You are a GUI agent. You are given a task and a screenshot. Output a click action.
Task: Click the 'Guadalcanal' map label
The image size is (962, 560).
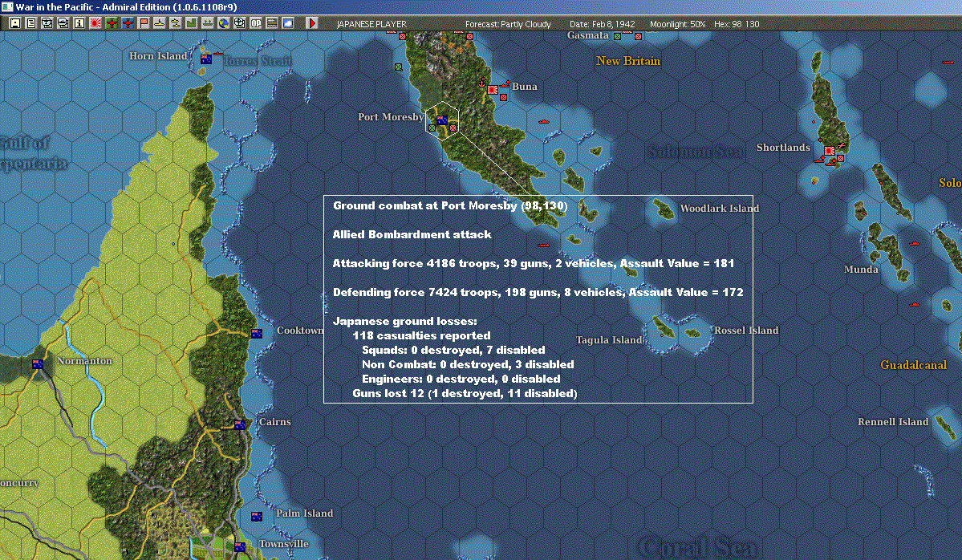pyautogui.click(x=914, y=365)
